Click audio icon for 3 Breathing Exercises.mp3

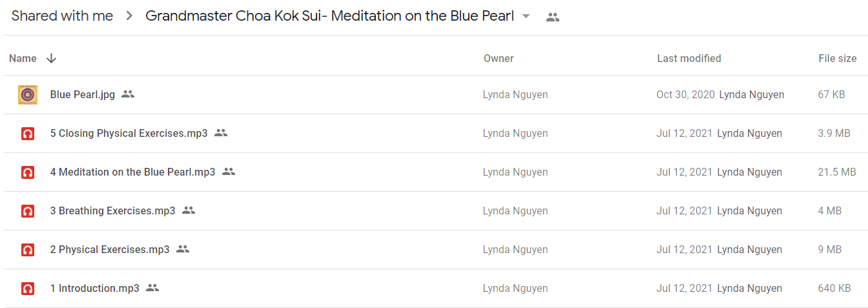click(x=28, y=211)
